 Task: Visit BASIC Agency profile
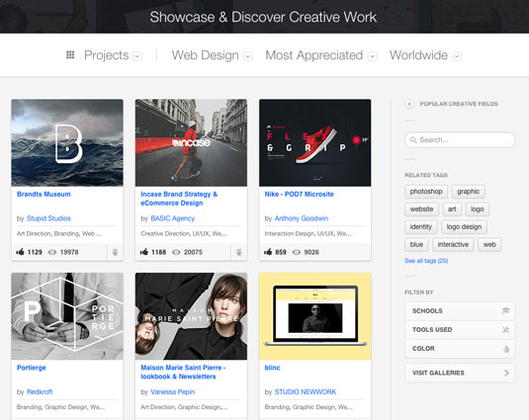tap(173, 218)
